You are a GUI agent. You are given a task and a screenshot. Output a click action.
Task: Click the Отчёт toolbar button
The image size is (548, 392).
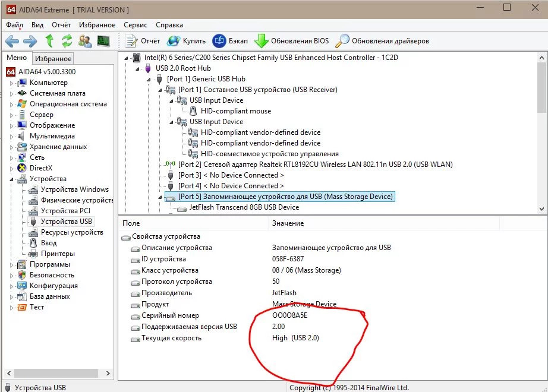pos(143,41)
